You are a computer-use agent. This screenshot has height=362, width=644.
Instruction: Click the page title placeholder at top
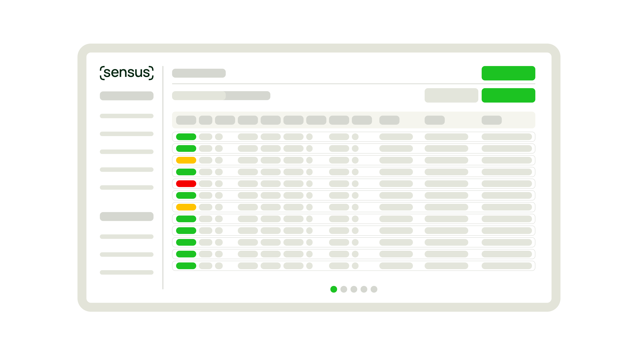tap(199, 73)
